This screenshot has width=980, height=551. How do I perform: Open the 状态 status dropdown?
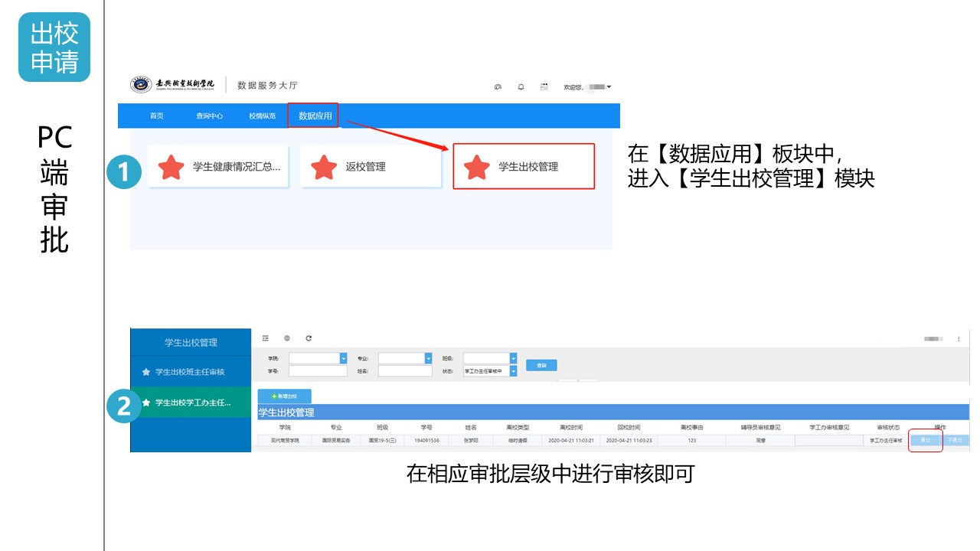514,370
